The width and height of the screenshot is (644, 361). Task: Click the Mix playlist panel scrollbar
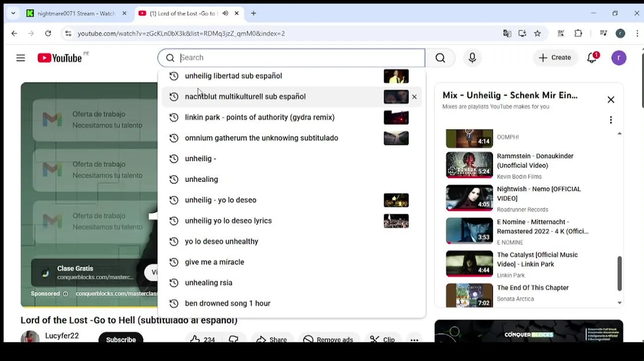[619, 273]
